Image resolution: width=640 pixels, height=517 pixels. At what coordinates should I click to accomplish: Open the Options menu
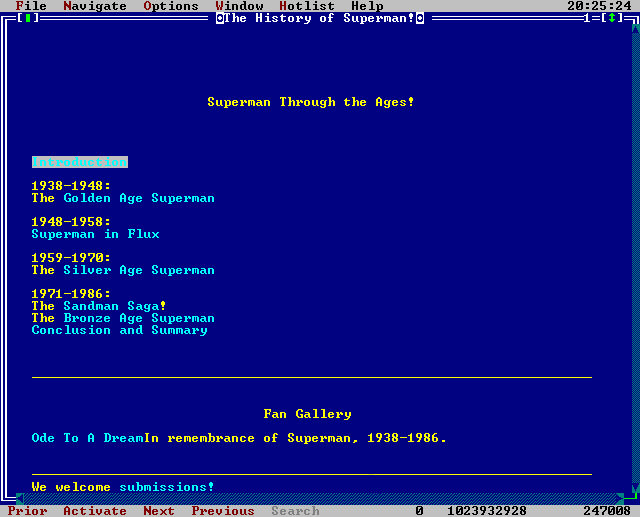(x=171, y=6)
